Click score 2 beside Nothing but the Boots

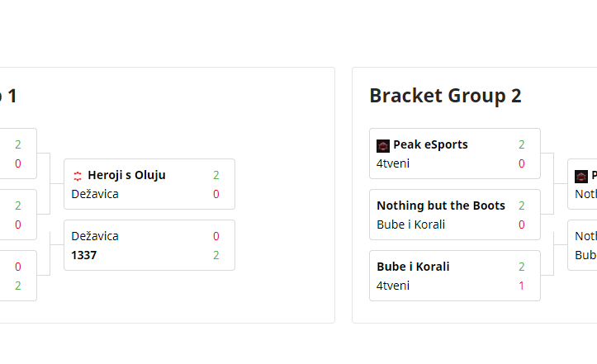(522, 206)
